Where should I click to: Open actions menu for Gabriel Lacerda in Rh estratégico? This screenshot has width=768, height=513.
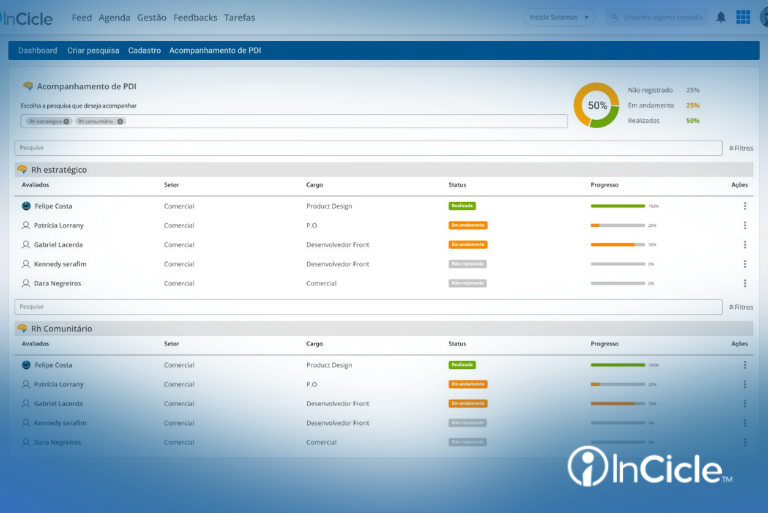745,244
